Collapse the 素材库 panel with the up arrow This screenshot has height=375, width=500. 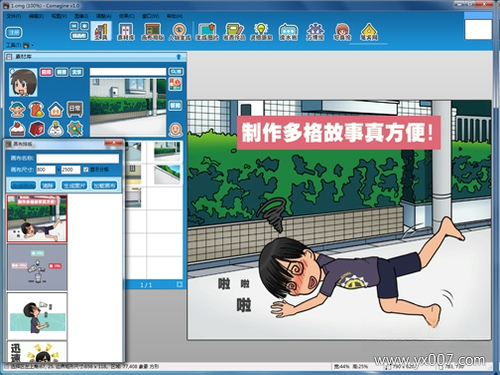pyautogui.click(x=179, y=57)
